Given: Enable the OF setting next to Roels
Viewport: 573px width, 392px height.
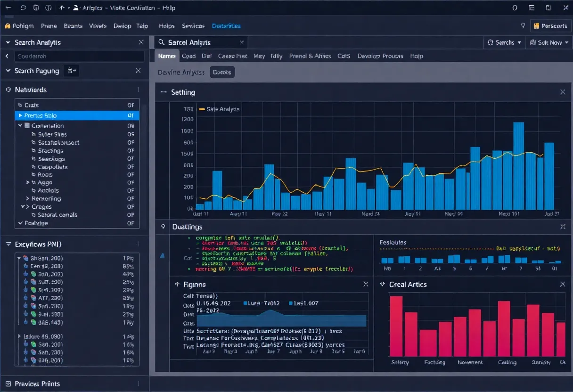Looking at the screenshot, I should [x=131, y=174].
